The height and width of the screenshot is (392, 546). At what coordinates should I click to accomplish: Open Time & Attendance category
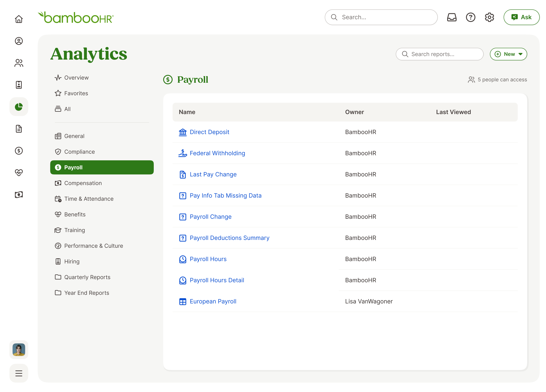102,199
